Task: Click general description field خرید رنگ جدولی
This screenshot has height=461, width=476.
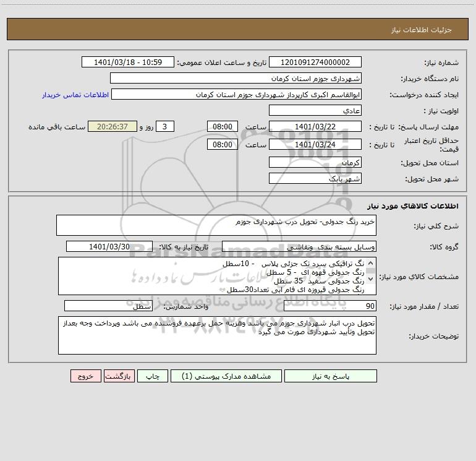Action: pos(216,225)
